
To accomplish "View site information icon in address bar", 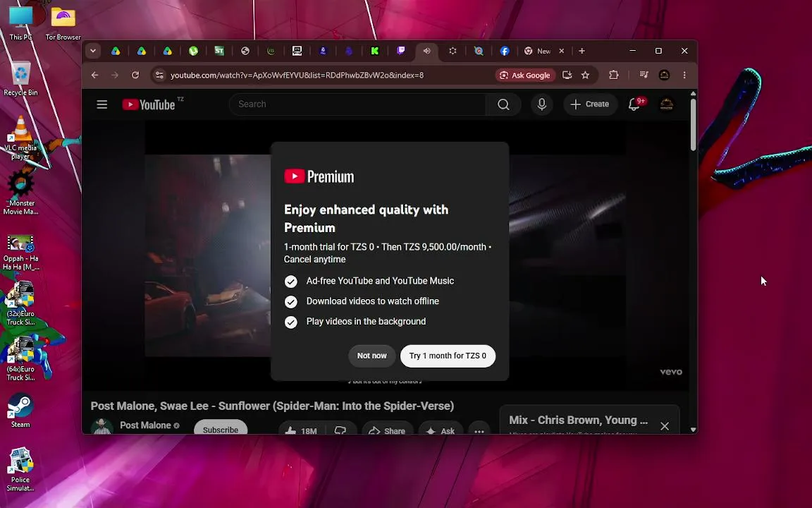I will pos(159,75).
